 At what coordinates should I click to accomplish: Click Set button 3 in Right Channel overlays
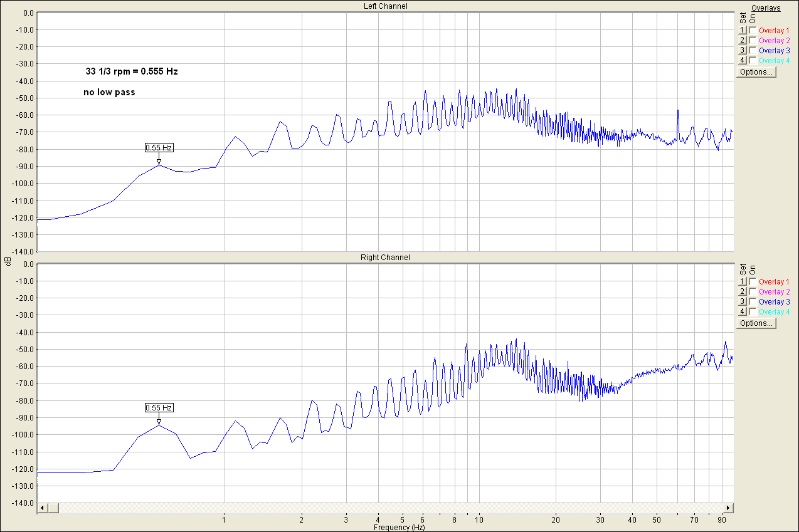click(743, 302)
